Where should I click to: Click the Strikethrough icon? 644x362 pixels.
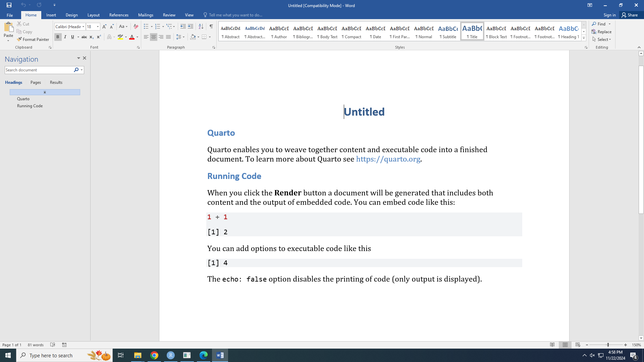point(84,37)
